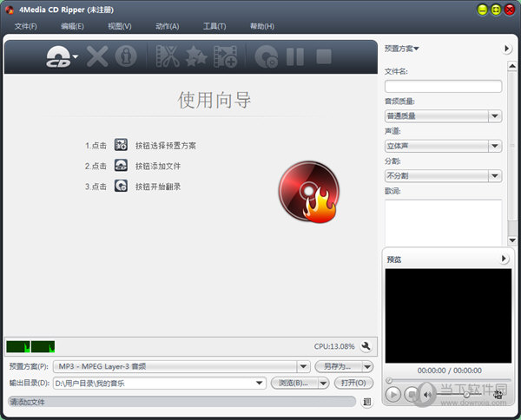Click the 另存为... button
The height and width of the screenshot is (420, 521).
click(338, 366)
